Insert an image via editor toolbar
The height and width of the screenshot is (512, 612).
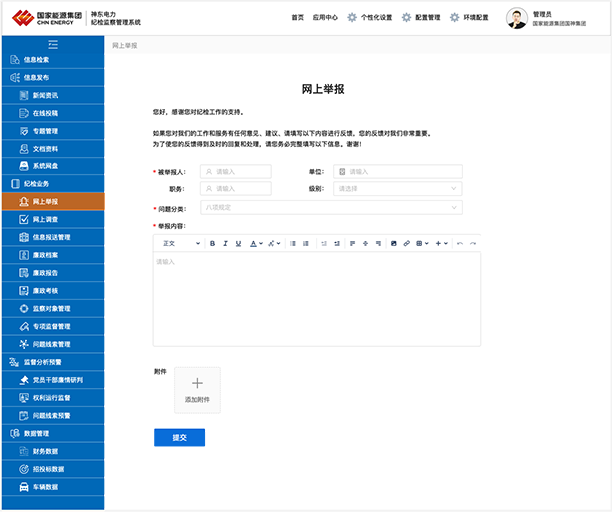pyautogui.click(x=394, y=244)
